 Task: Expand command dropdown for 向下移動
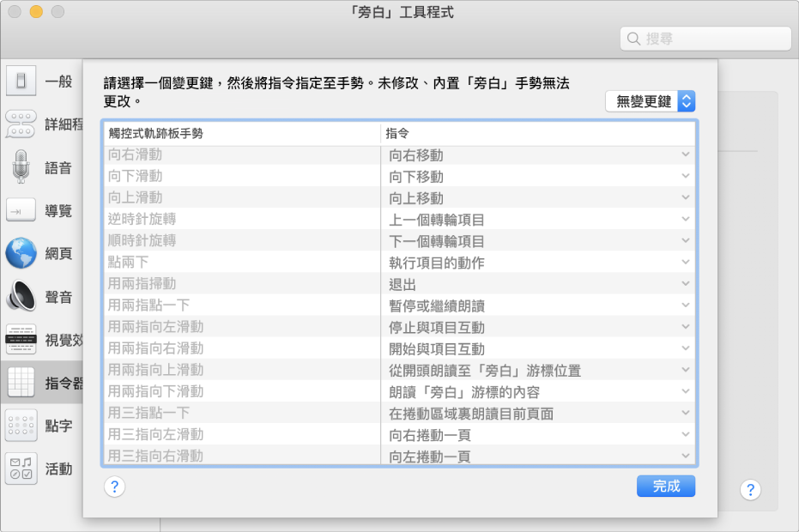tap(686, 176)
